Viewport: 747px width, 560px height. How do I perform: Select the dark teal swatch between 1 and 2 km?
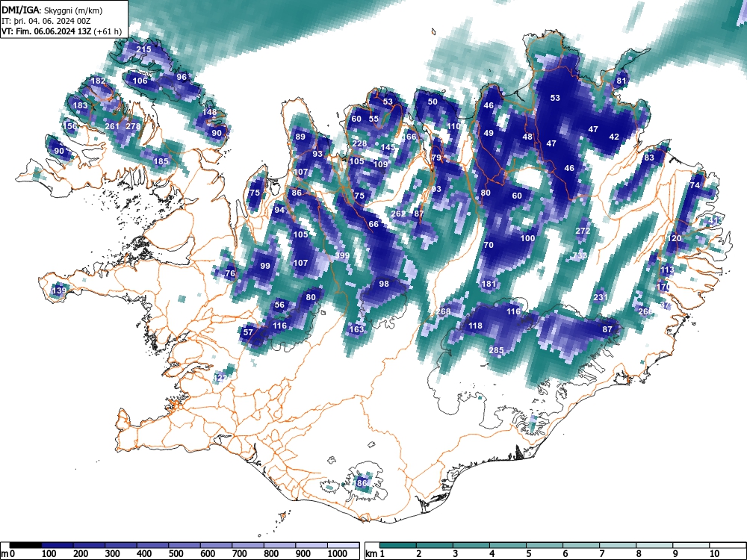tap(398, 545)
